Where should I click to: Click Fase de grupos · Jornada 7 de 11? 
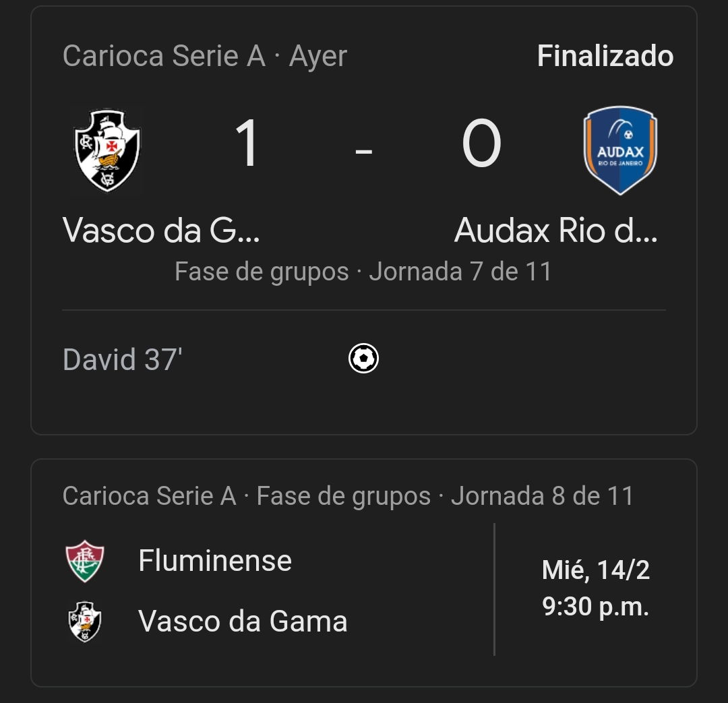363,271
